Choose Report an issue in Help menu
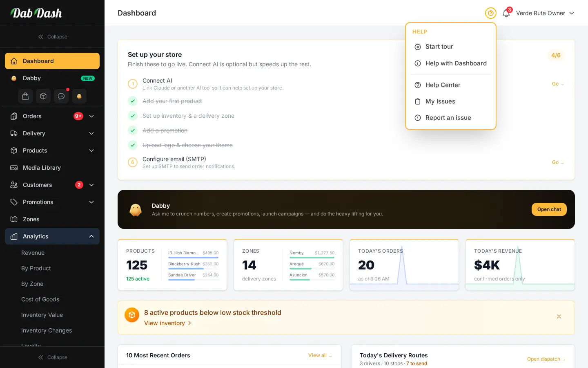The width and height of the screenshot is (588, 368). [451, 118]
